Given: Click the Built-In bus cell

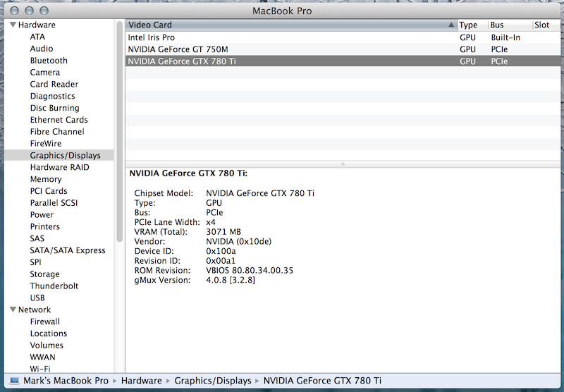Looking at the screenshot, I should [x=505, y=37].
